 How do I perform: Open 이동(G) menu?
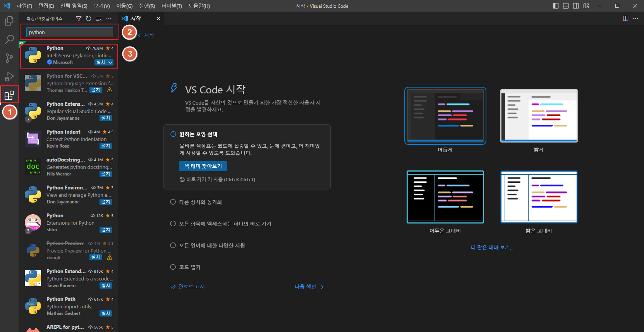[x=124, y=6]
